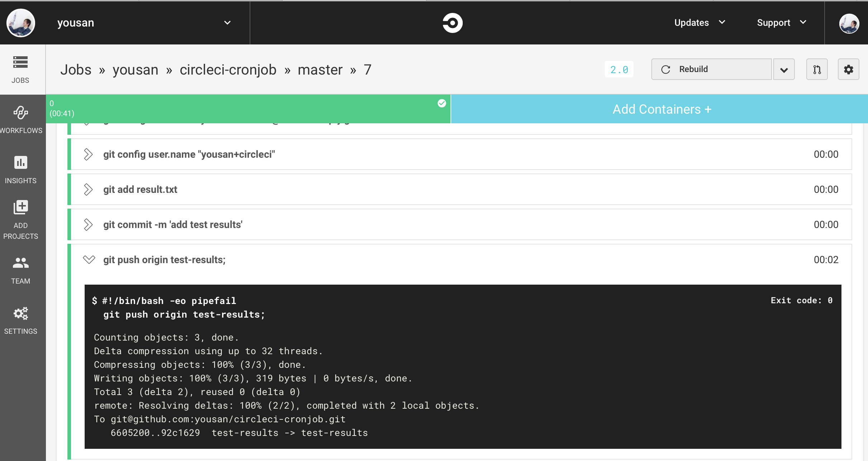The height and width of the screenshot is (461, 868).
Task: Click the user avatar at top right
Action: [x=849, y=24]
